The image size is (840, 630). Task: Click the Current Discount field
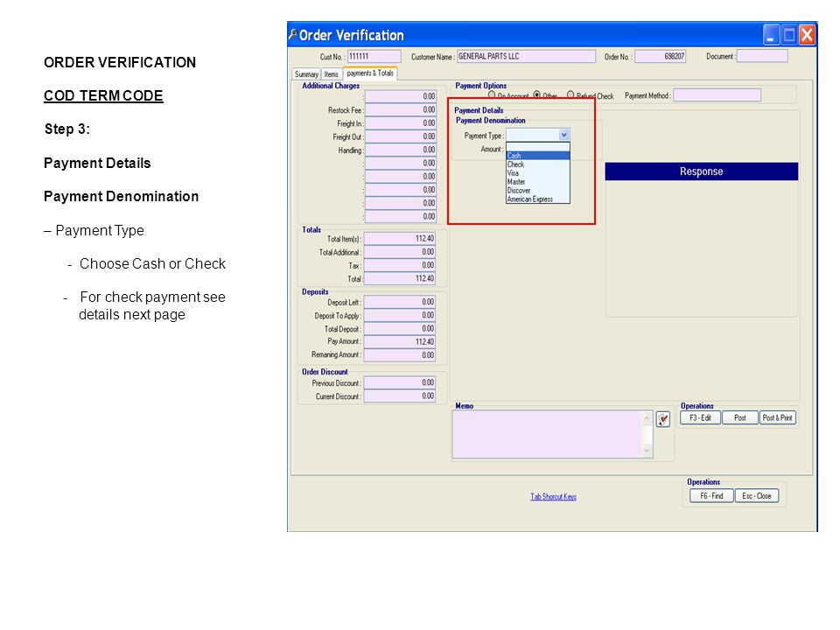(400, 396)
